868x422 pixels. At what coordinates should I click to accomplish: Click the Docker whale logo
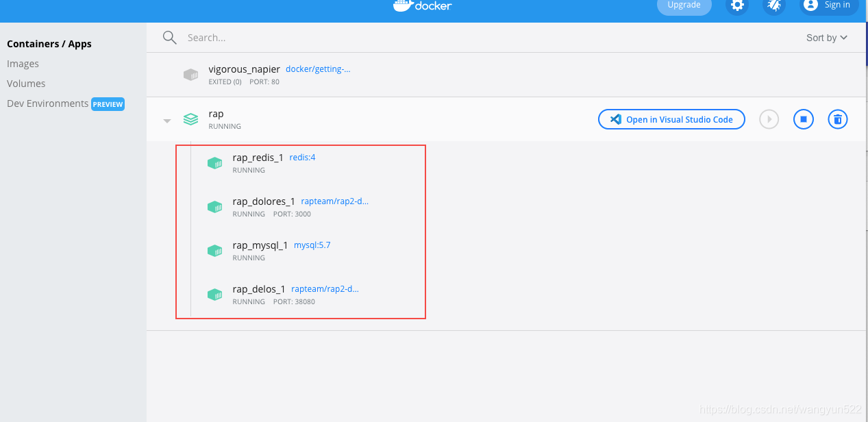click(x=403, y=5)
